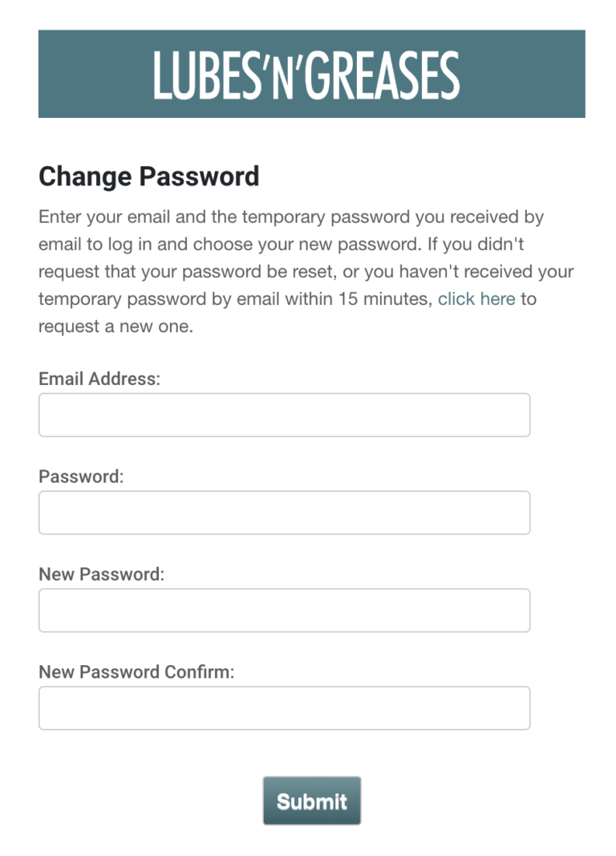Click the "click here" link
The height and width of the screenshot is (856, 616).
pos(476,299)
